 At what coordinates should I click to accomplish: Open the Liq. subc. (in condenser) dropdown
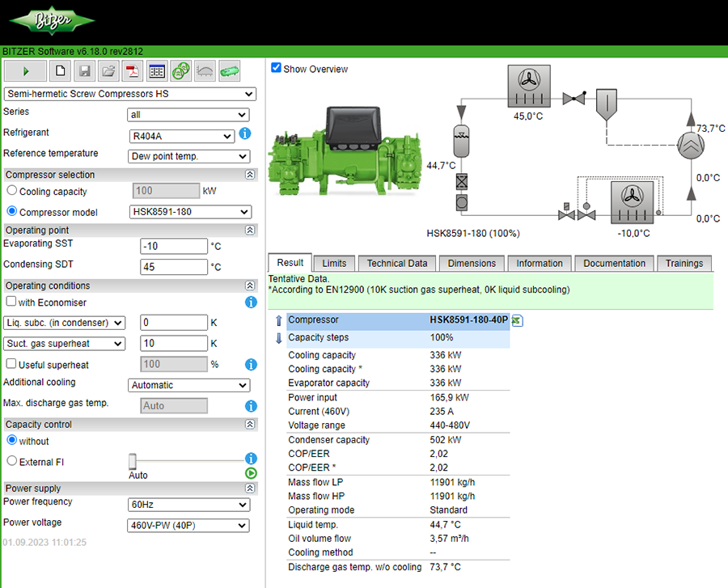pyautogui.click(x=64, y=323)
